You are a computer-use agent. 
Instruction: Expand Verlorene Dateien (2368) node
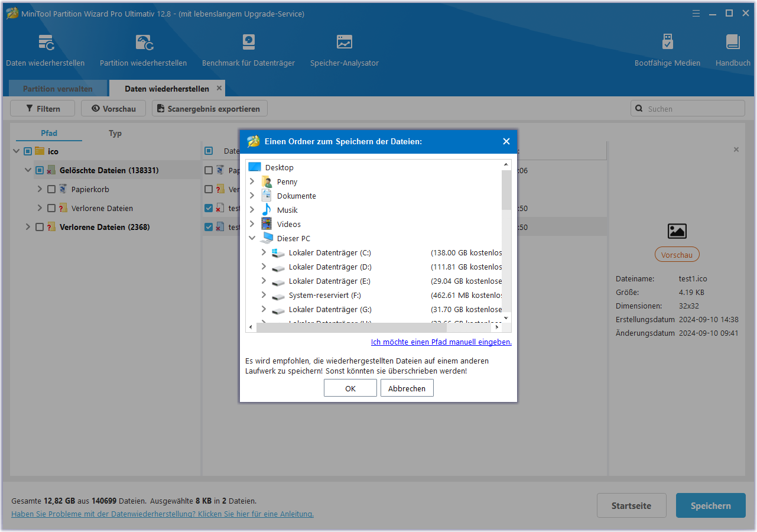pos(28,227)
